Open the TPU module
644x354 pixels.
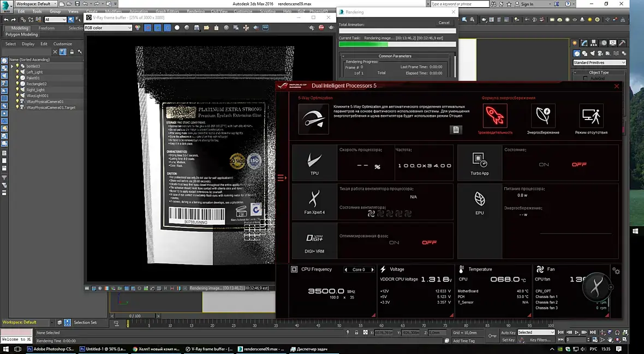(x=314, y=163)
